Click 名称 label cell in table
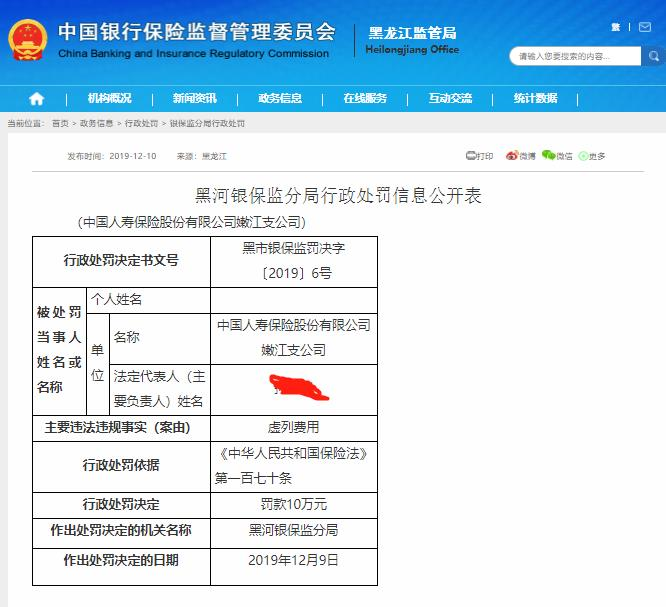666x607 pixels. click(160, 339)
